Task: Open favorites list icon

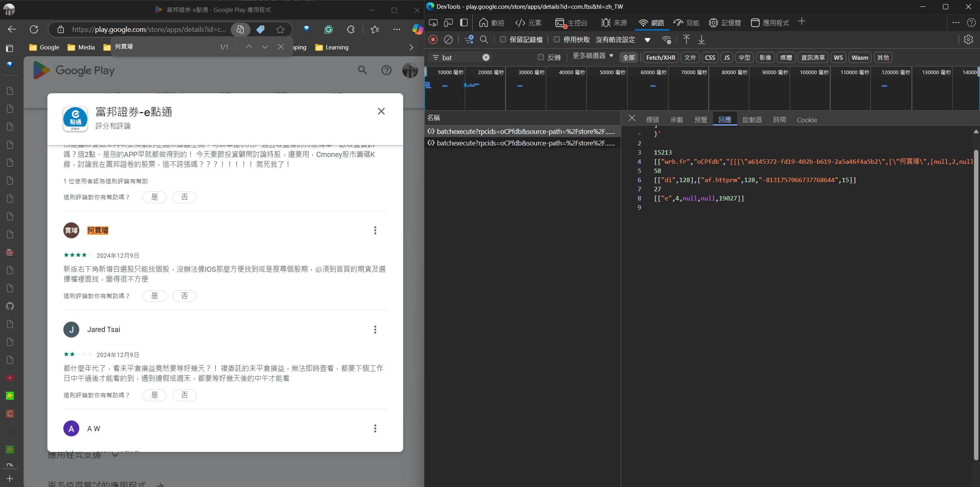Action: coord(375,29)
